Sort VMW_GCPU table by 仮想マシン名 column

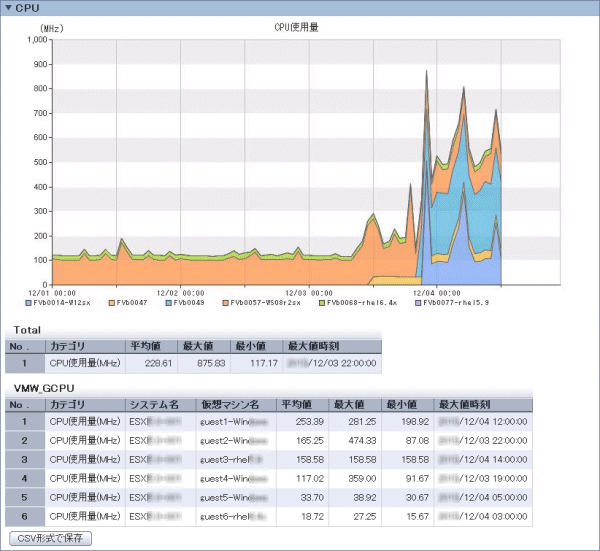pos(230,404)
